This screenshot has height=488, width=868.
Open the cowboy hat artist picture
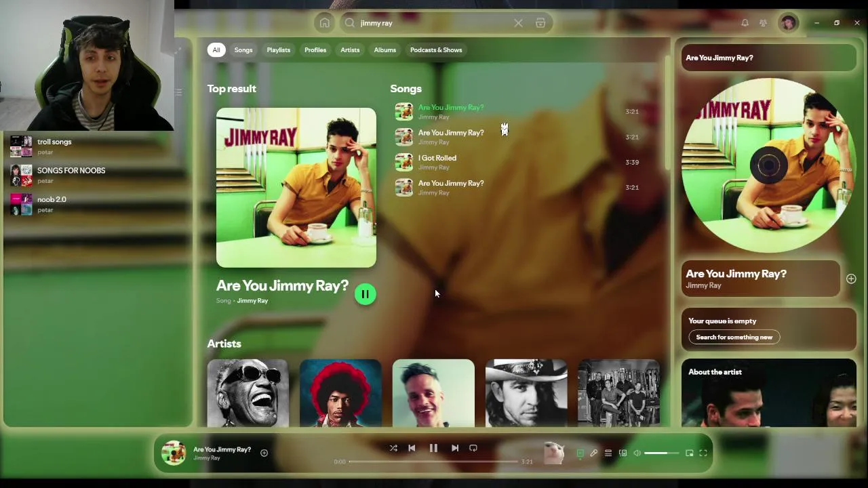pos(526,393)
